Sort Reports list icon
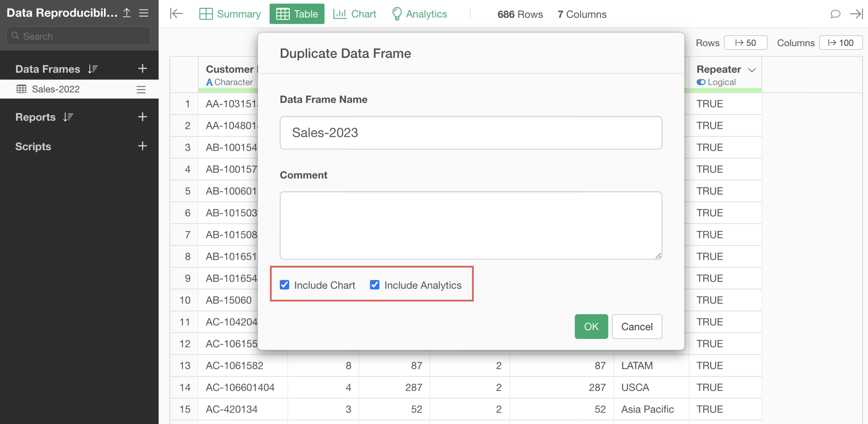The width and height of the screenshot is (868, 424). (68, 117)
